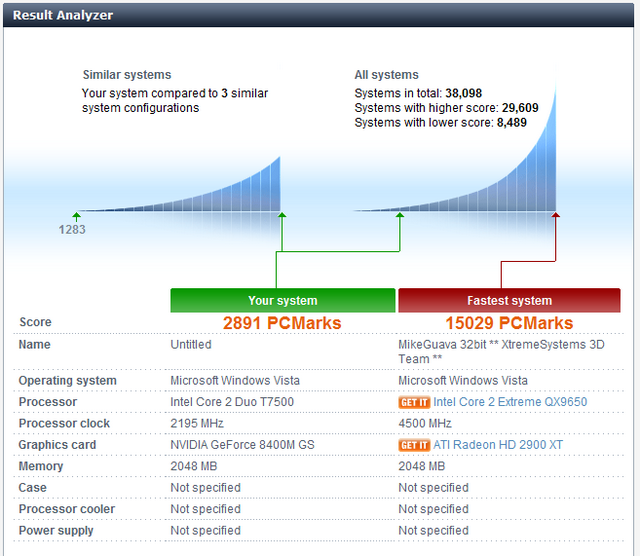Click the similar system configurations description

(175, 100)
